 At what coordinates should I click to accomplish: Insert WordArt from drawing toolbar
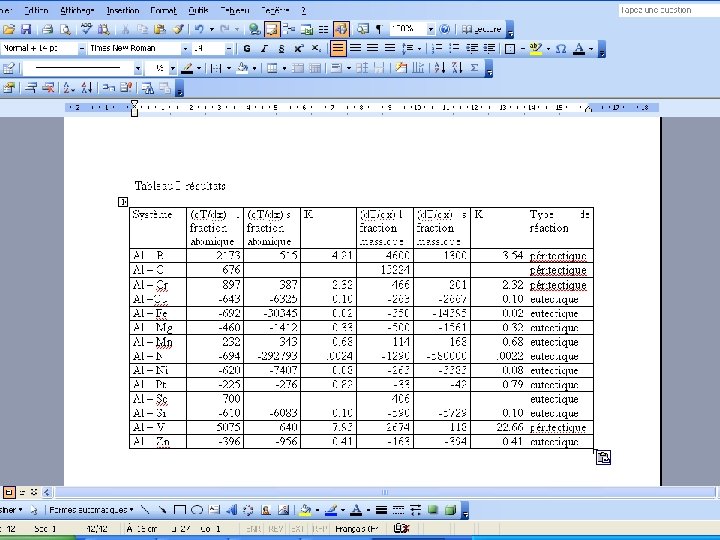pyautogui.click(x=231, y=510)
